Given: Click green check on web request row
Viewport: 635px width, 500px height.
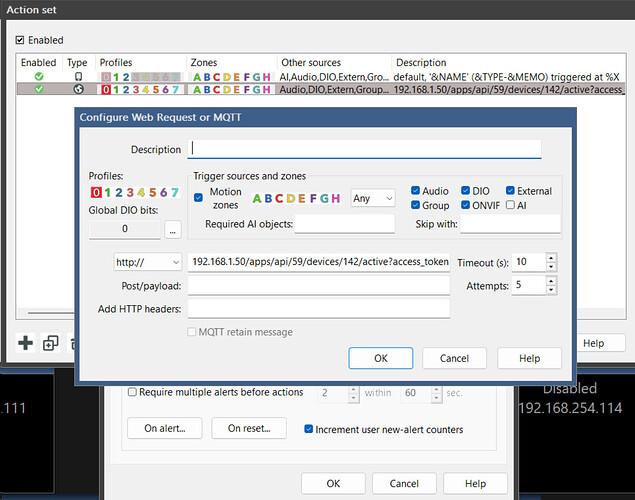Looking at the screenshot, I should click(x=39, y=89).
